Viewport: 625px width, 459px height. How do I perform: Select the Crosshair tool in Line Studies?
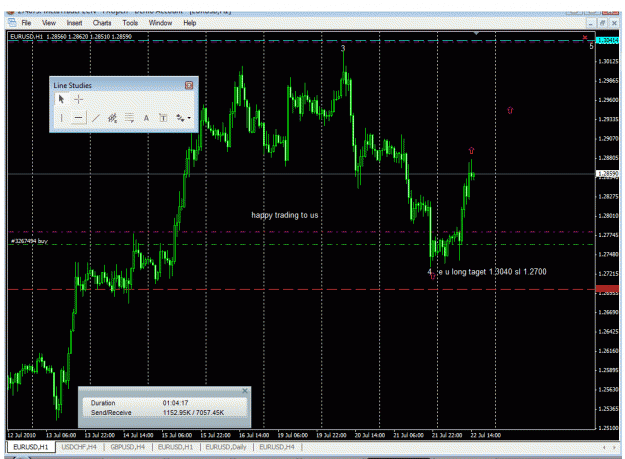(79, 99)
